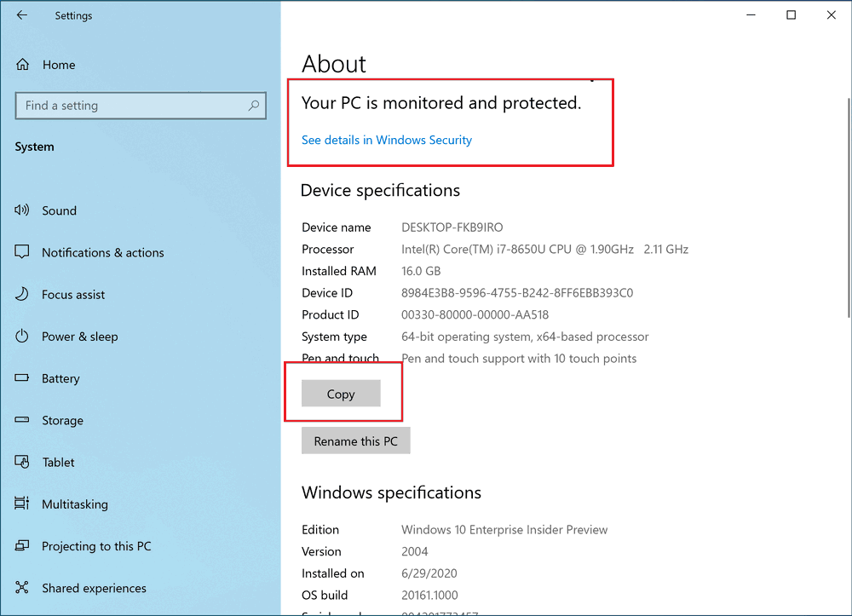Screen dimensions: 852x616
Task: Select the Device ID value text
Action: pyautogui.click(x=517, y=293)
